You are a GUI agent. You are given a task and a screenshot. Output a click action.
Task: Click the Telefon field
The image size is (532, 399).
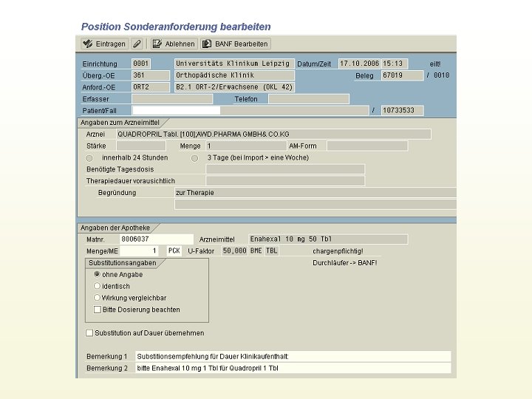click(x=309, y=99)
